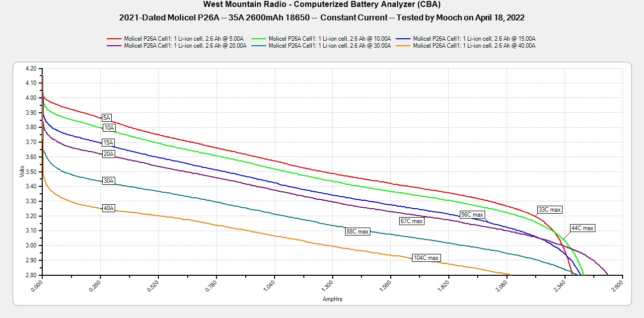Click the blue legend line swatch for 15.00A

pyautogui.click(x=404, y=39)
